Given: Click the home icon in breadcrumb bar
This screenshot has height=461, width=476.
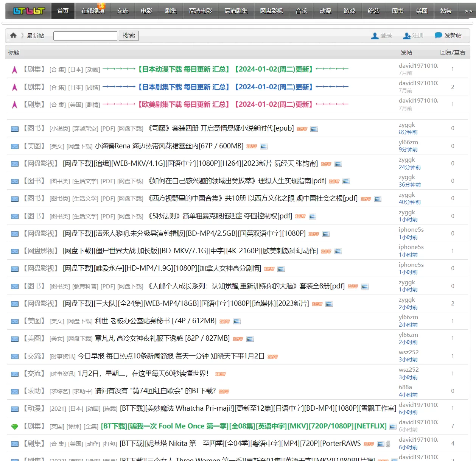Looking at the screenshot, I should coord(13,35).
